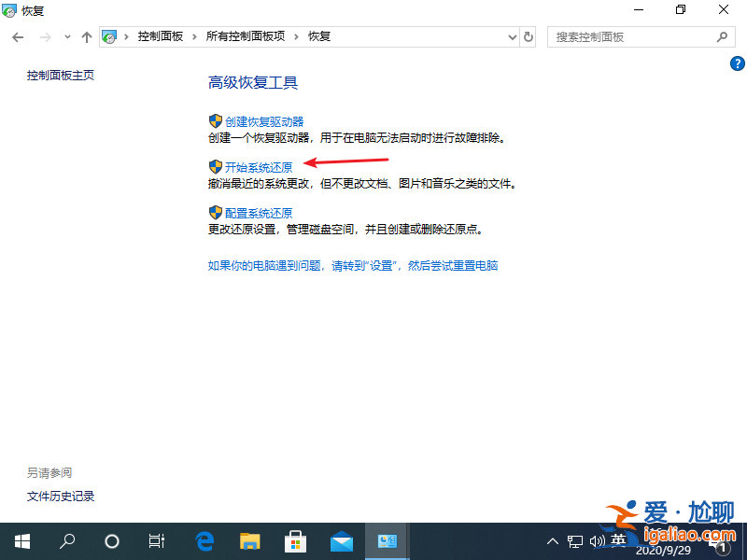Screen dimensions: 747x560
Task: Open the Mail app from the taskbar
Action: [342, 541]
